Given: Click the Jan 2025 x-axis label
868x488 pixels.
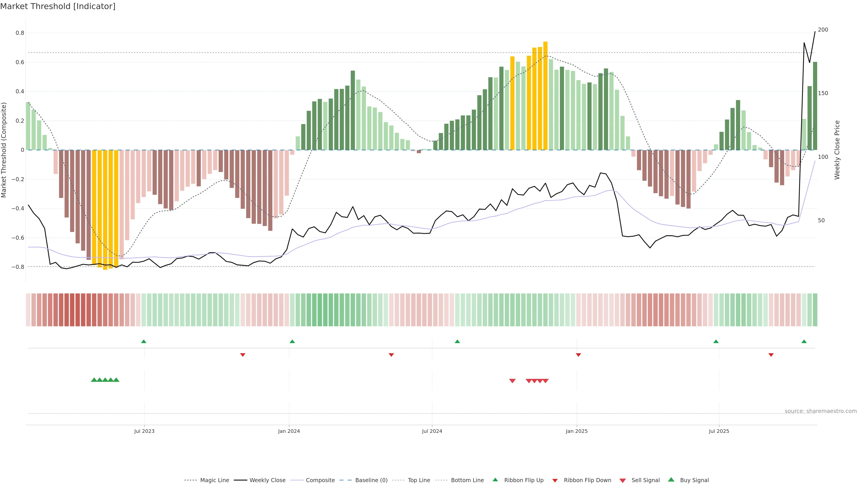Looking at the screenshot, I should pyautogui.click(x=577, y=431).
